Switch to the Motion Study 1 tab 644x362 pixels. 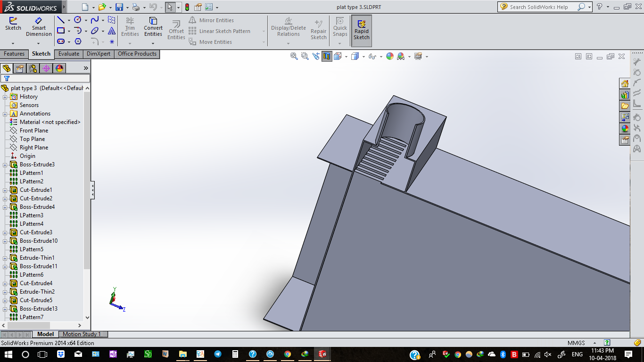pos(82,334)
